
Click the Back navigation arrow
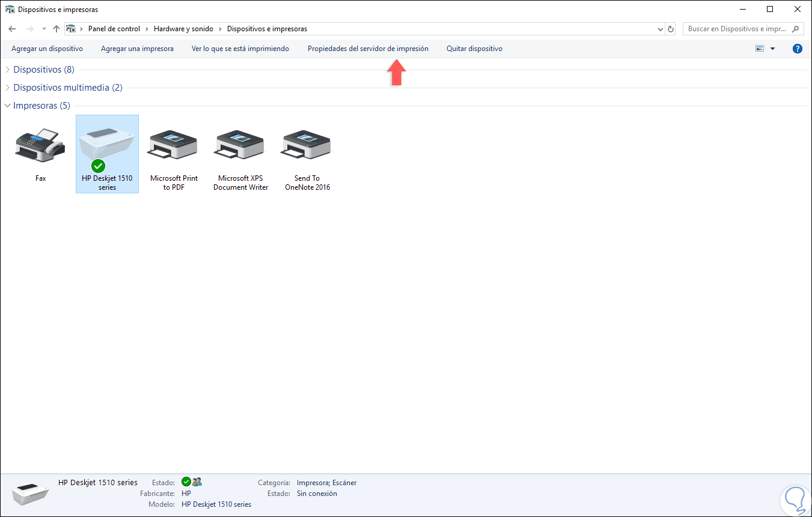[13, 29]
